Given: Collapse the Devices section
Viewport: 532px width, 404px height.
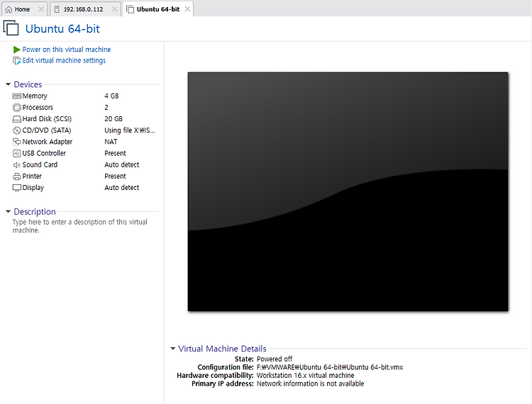Looking at the screenshot, I should [x=8, y=84].
